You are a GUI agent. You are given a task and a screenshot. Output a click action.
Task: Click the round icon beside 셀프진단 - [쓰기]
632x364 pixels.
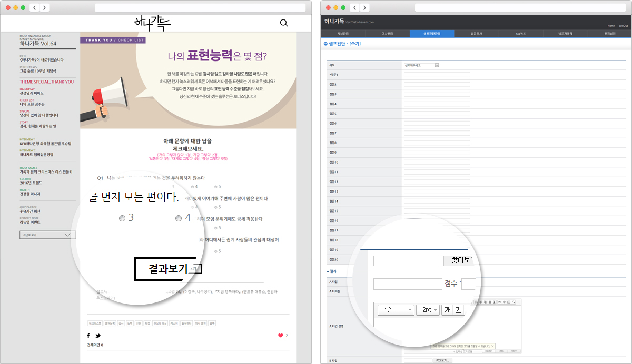(x=325, y=44)
